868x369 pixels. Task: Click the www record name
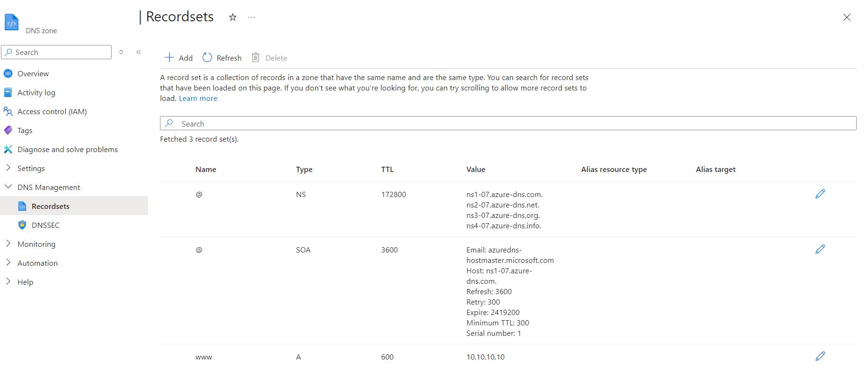[204, 357]
